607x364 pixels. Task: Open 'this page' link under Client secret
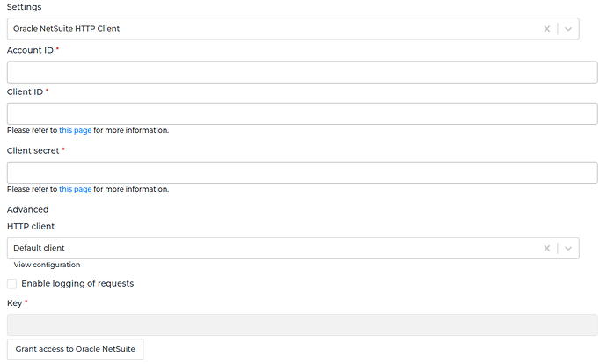(x=75, y=189)
